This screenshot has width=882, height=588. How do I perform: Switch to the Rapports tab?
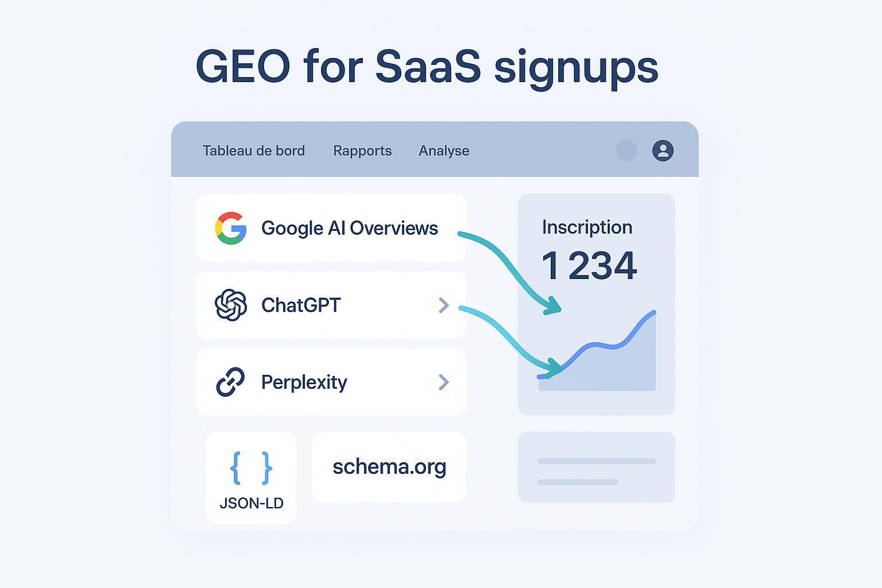(362, 150)
